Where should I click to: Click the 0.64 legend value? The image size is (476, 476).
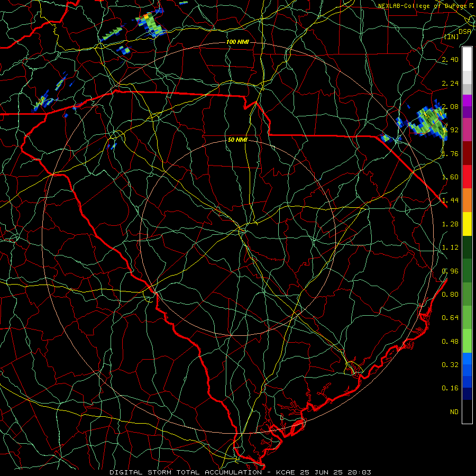pyautogui.click(x=450, y=318)
